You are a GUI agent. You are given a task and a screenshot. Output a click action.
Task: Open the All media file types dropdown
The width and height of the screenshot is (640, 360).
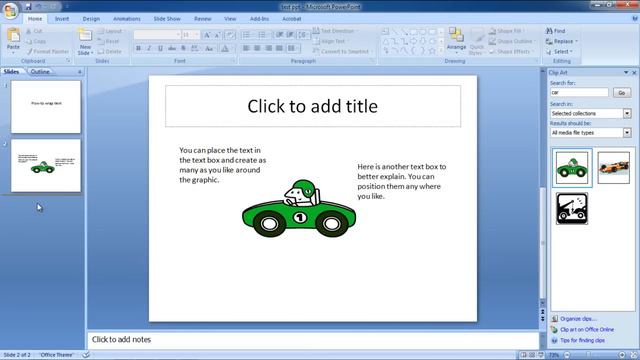pos(627,133)
